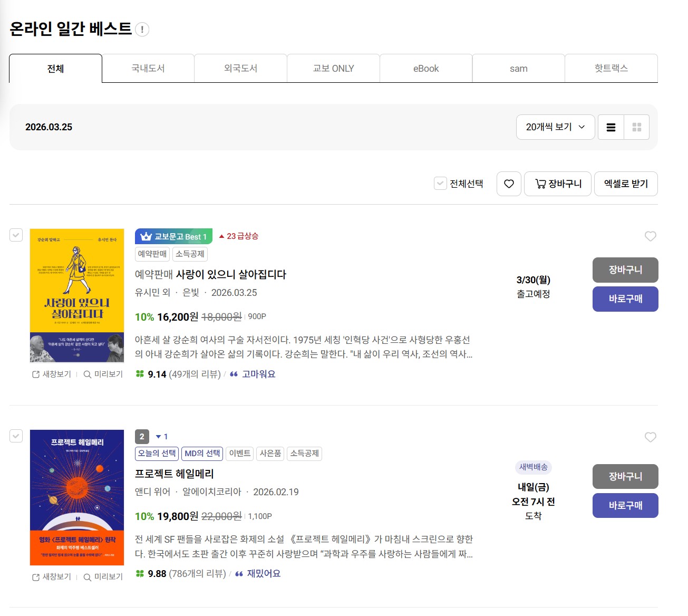This screenshot has width=688, height=616.
Task: Click the (49개의 리뷰) review count
Action: (x=195, y=374)
